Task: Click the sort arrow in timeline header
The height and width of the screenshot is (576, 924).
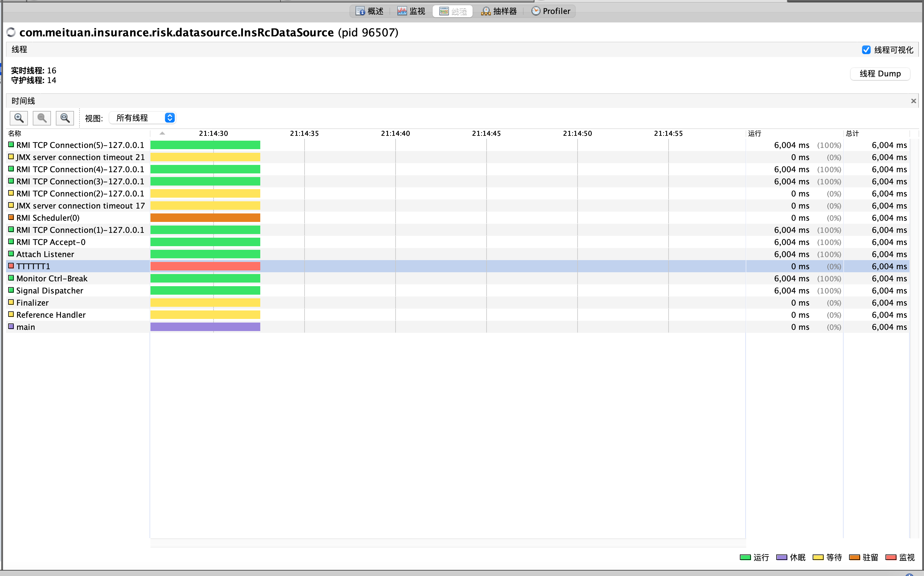Action: click(x=162, y=133)
